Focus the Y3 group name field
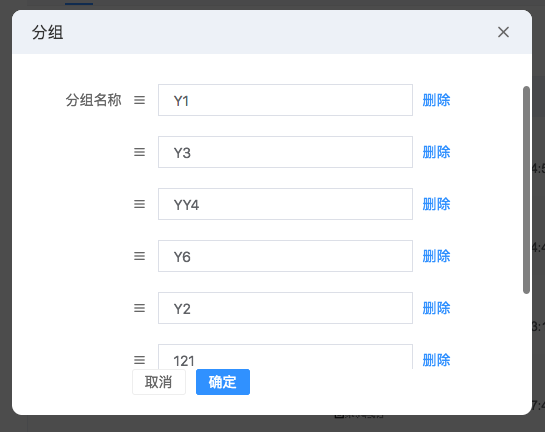This screenshot has height=432, width=545. click(x=285, y=152)
